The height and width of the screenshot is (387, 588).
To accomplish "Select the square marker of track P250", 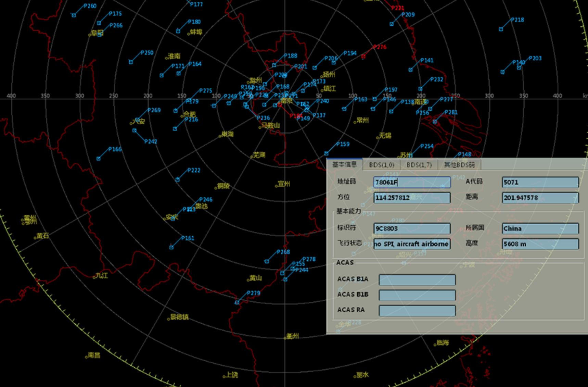I will click(131, 62).
